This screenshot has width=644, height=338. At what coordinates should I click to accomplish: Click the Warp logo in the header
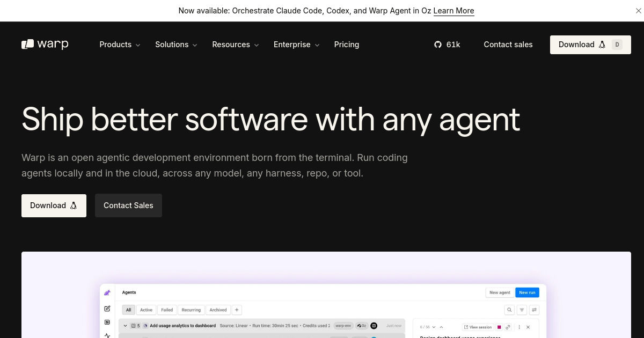coord(45,44)
